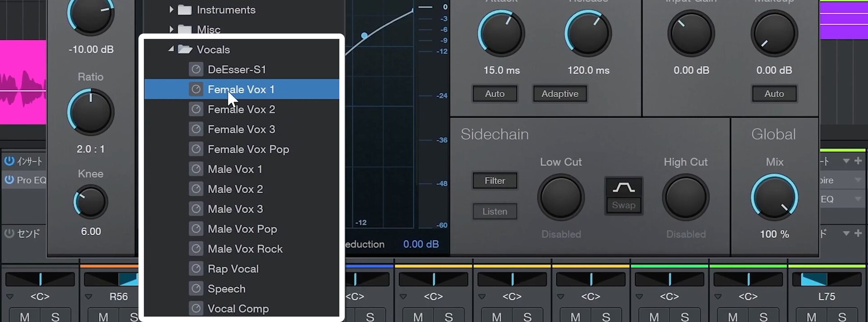The image size is (868, 322).
Task: Click the Instruments folder icon
Action: click(x=184, y=10)
